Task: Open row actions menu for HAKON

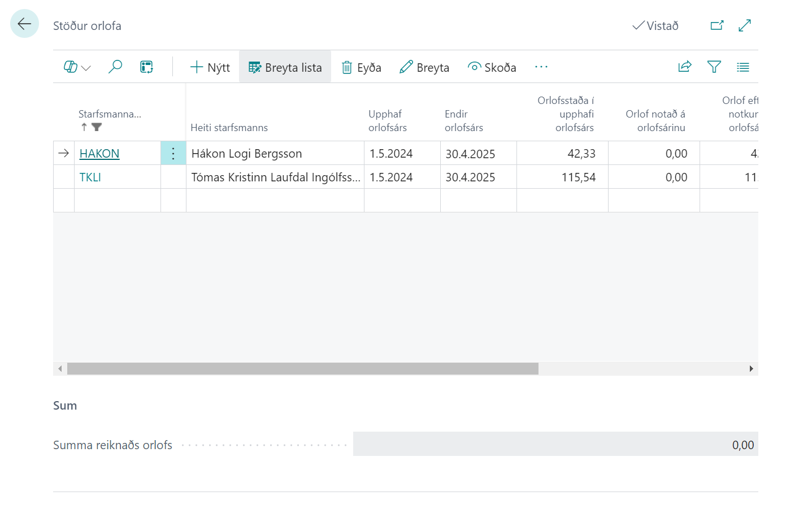Action: pos(173,154)
